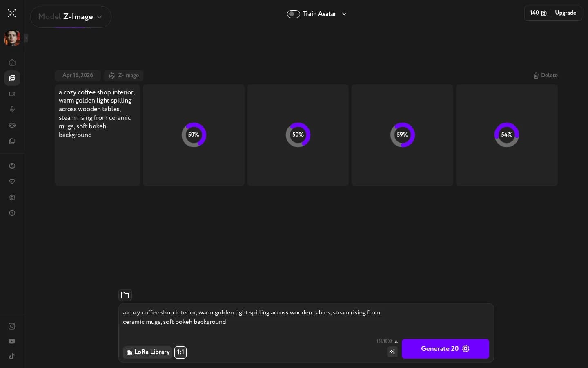Expand the Model Z-Image dropdown

(71, 17)
